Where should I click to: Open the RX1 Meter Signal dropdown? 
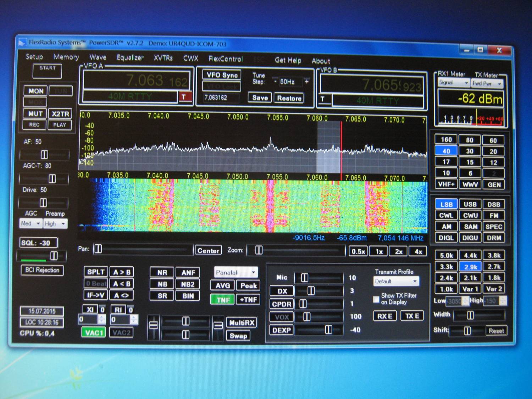pos(454,83)
